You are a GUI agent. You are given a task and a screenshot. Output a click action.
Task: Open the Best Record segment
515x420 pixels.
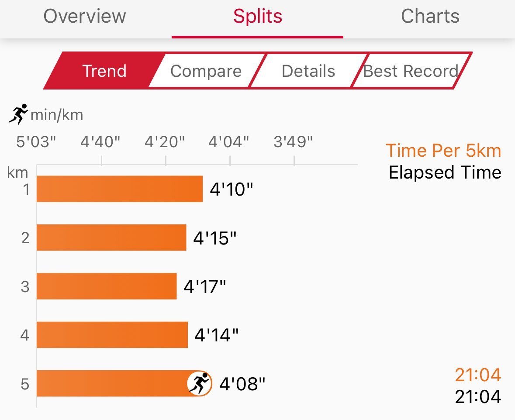[x=411, y=71]
